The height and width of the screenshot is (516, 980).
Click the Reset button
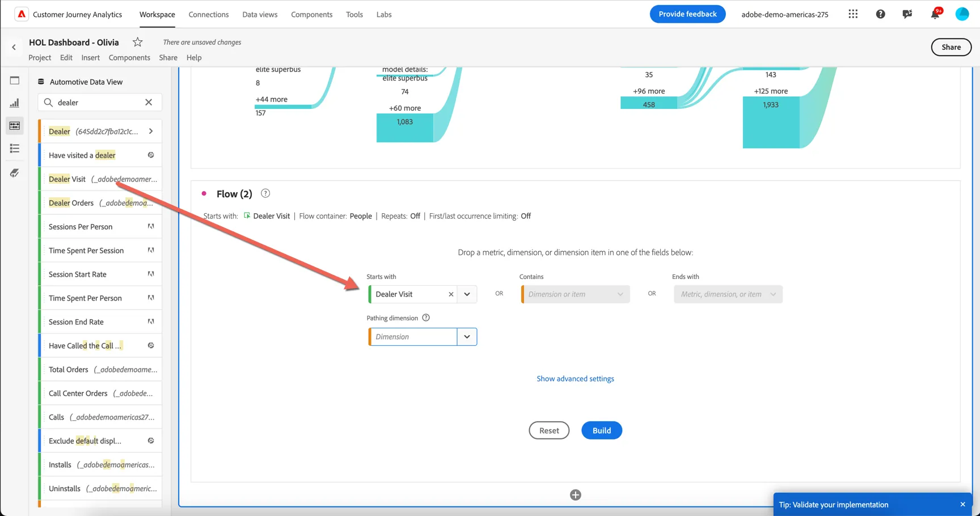click(549, 430)
